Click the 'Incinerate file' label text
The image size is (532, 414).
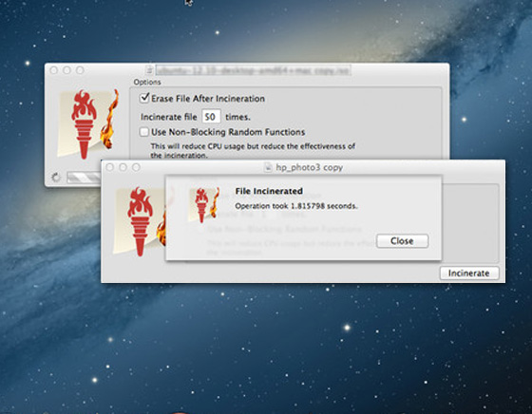pyautogui.click(x=169, y=117)
